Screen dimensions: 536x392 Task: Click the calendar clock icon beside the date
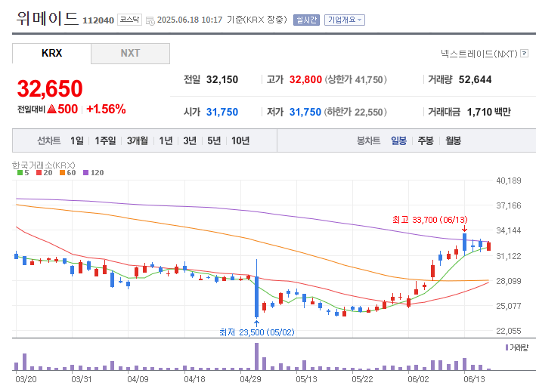[x=150, y=21]
